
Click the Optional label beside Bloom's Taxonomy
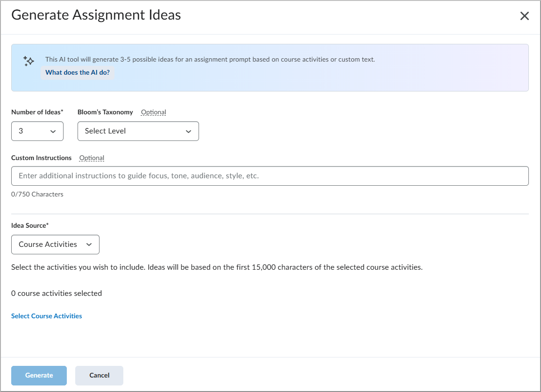[153, 112]
